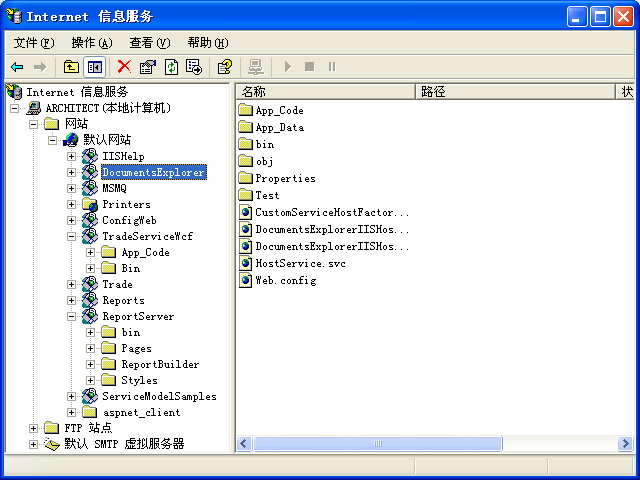640x480 pixels.
Task: Expand the FTP 站点 tree node
Action: pyautogui.click(x=33, y=428)
